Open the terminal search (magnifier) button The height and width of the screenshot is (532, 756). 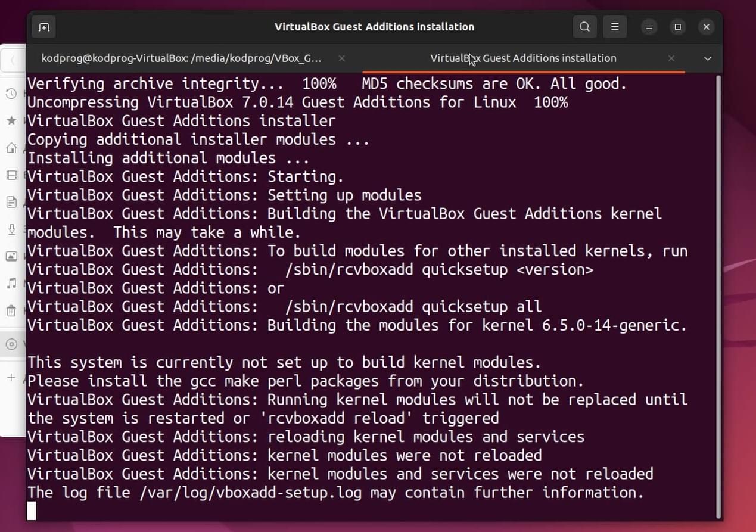click(x=585, y=27)
